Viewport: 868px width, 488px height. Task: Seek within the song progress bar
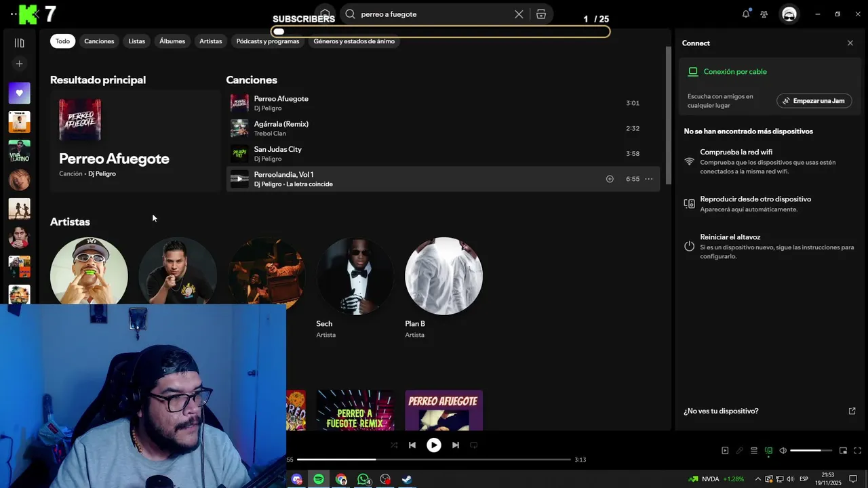(x=434, y=460)
